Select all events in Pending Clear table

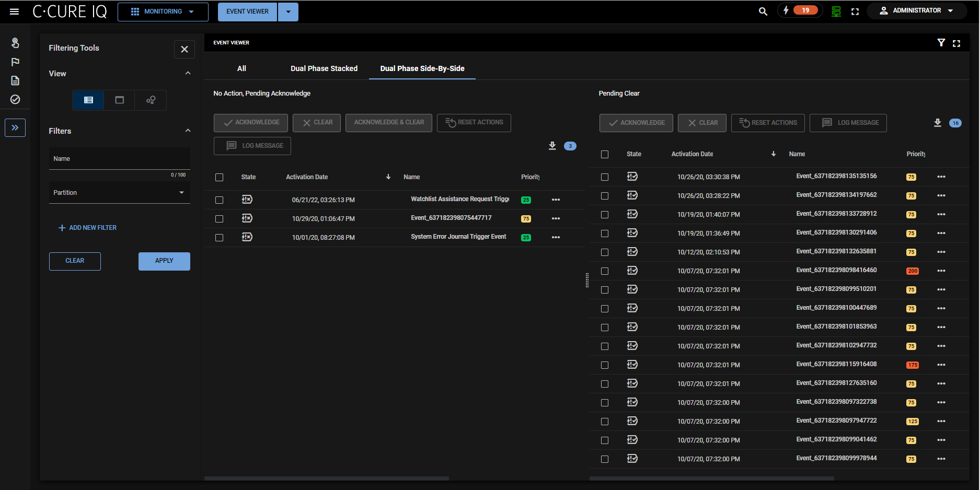605,154
